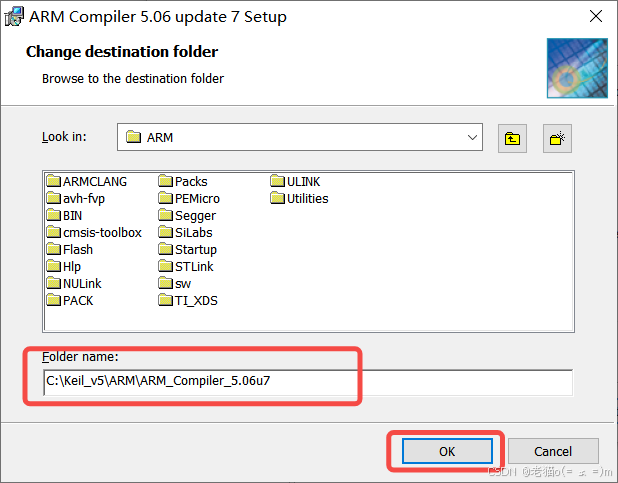
Task: Select the Hlp folder
Action: point(64,266)
